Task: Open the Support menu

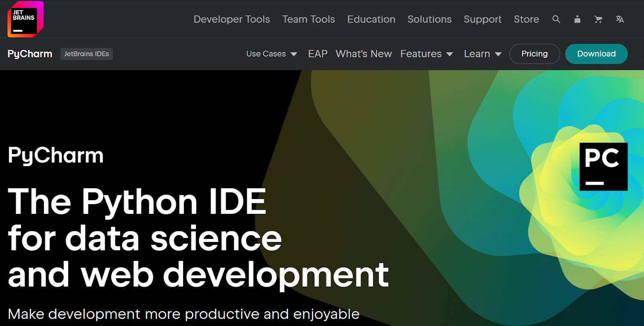Action: pos(483,19)
